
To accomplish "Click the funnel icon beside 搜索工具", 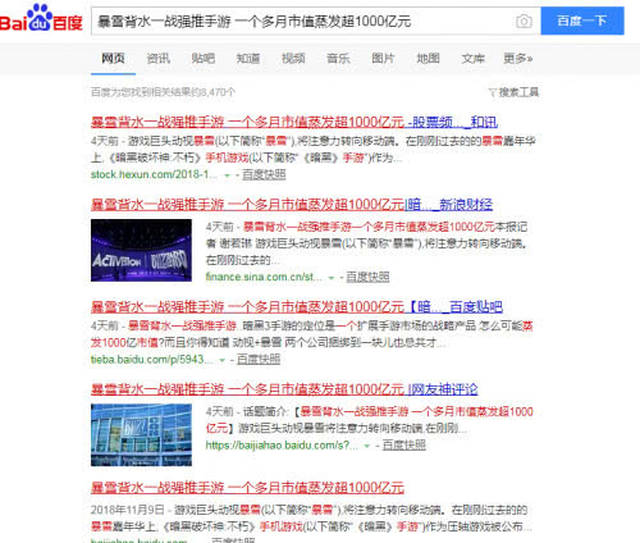I will [493, 93].
